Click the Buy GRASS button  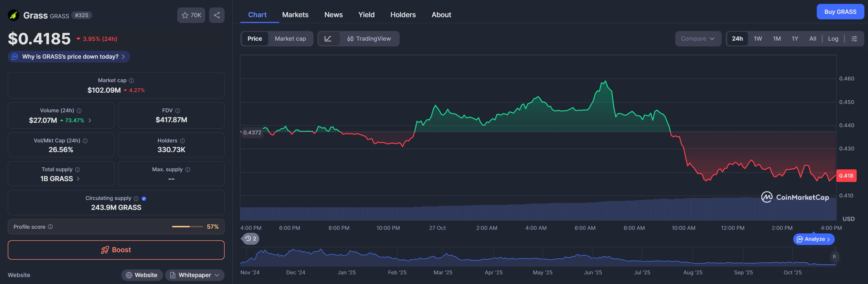(840, 12)
